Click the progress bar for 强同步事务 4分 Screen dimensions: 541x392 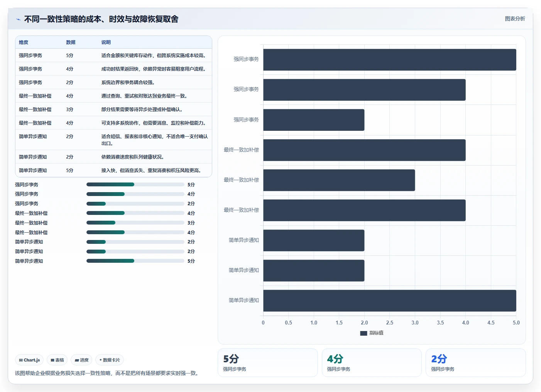click(135, 194)
